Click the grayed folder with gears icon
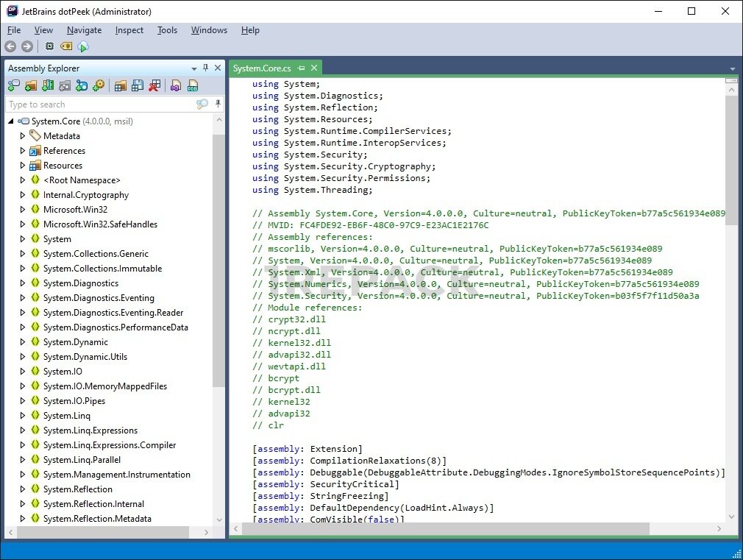Image resolution: width=743 pixels, height=560 pixels. [65, 86]
